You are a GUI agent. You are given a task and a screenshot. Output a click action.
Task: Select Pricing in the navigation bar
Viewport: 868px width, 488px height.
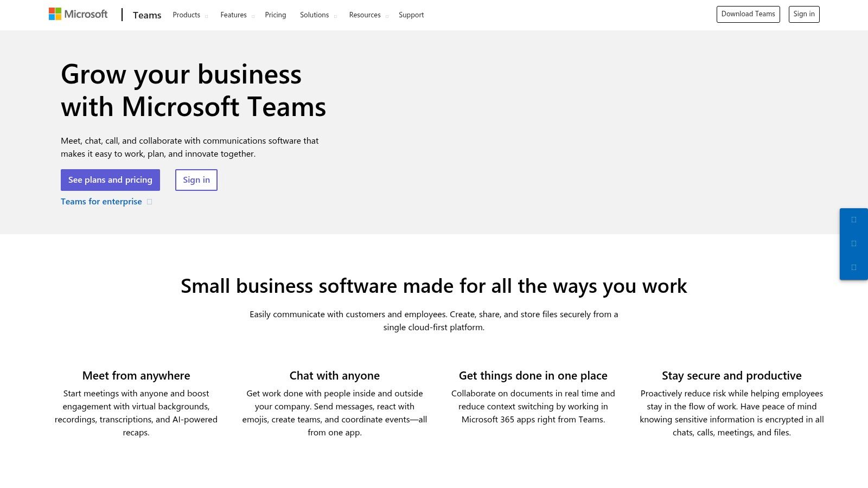pos(275,15)
